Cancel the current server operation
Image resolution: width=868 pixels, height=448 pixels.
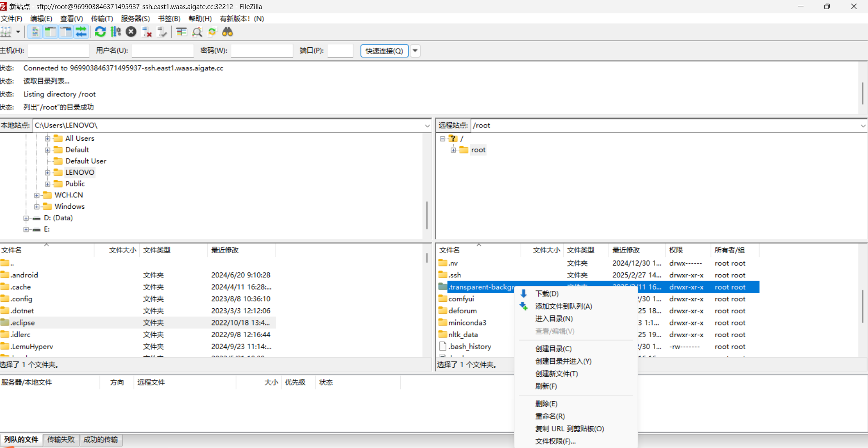pyautogui.click(x=131, y=32)
